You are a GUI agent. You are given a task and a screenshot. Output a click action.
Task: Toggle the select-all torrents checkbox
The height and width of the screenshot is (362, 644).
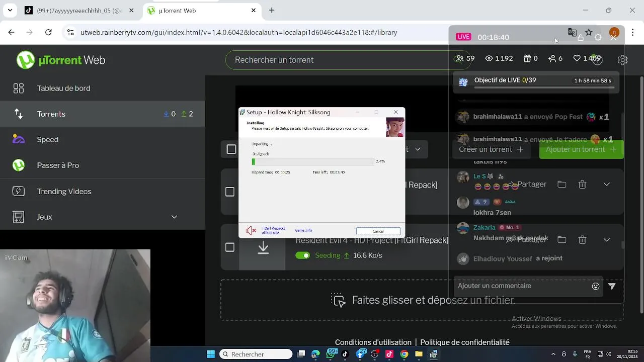231,149
